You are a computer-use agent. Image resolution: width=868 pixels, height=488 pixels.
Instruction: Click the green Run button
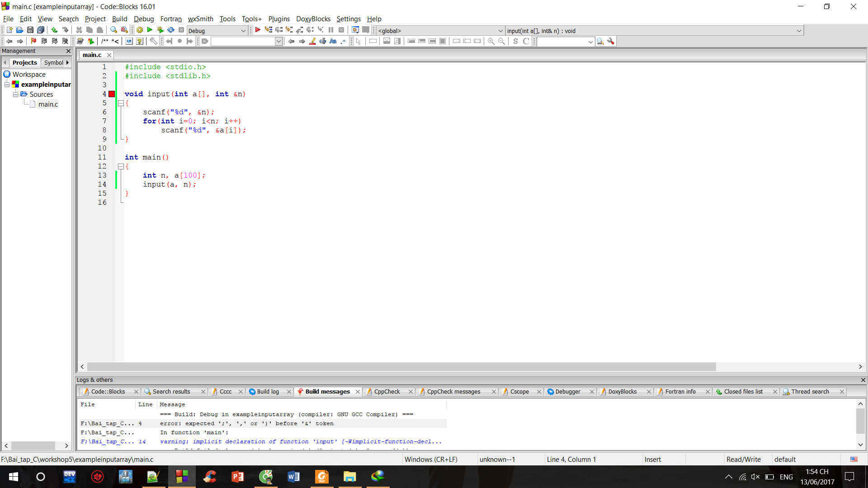(150, 30)
